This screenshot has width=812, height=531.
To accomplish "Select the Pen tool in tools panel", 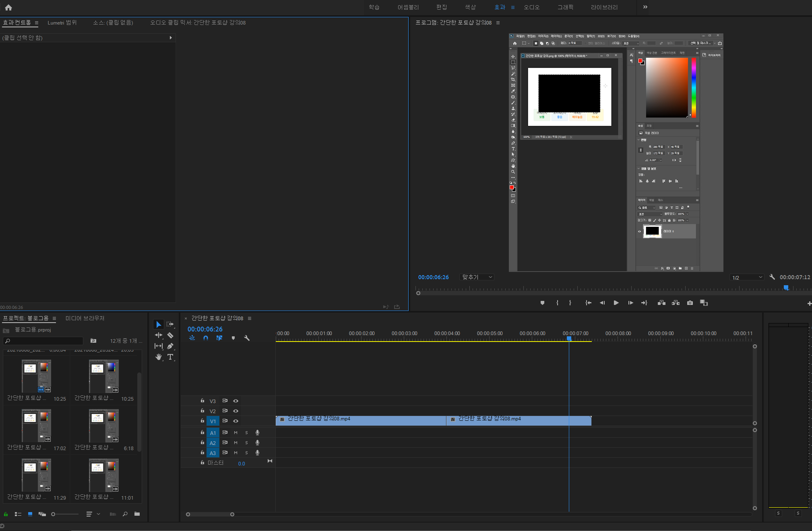I will pos(170,346).
